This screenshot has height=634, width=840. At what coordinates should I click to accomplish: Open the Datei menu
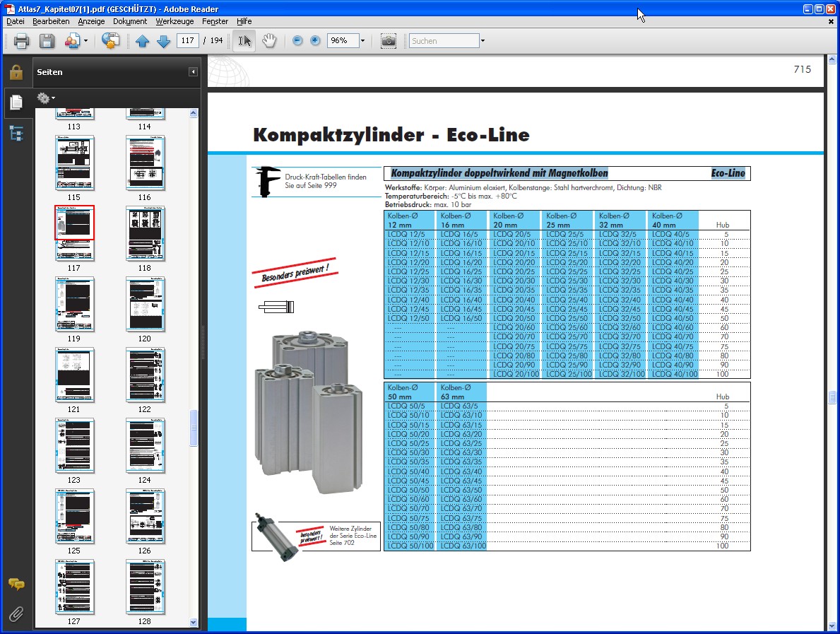pyautogui.click(x=15, y=21)
